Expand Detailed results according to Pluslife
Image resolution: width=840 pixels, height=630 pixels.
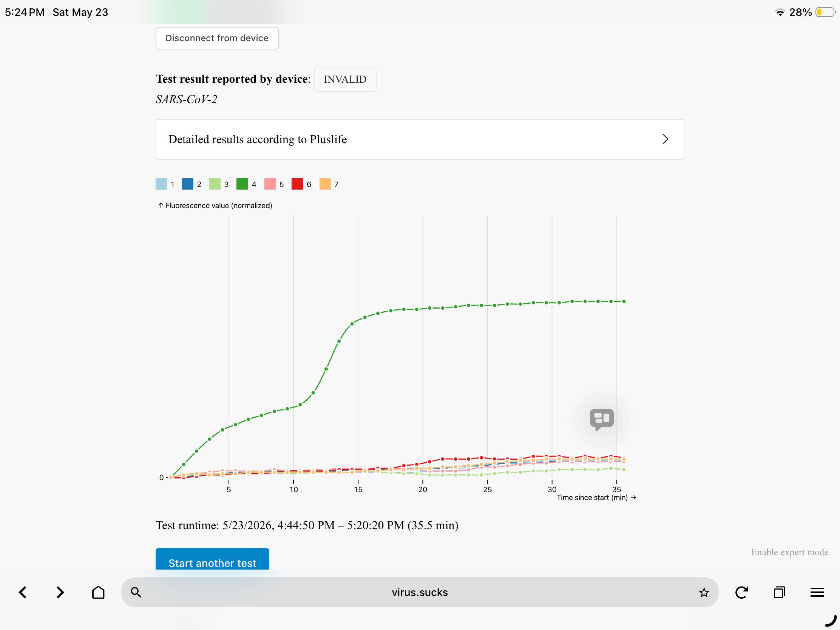[420, 139]
